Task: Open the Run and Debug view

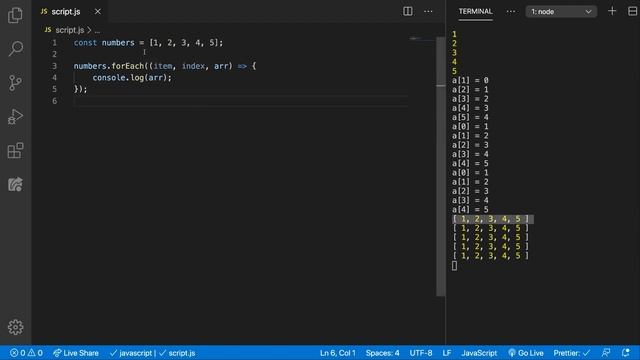Action: click(x=15, y=117)
